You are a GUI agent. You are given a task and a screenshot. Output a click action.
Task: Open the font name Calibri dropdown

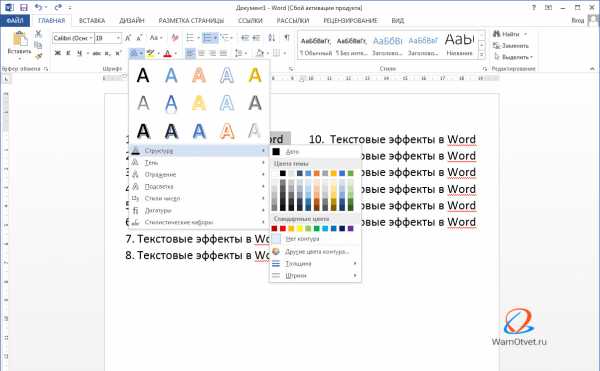tap(73, 38)
